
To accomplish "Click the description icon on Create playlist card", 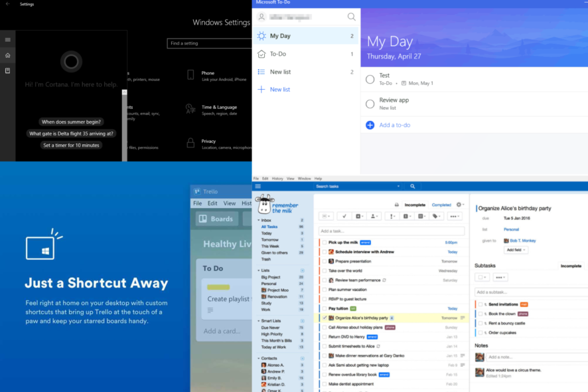I will click(x=210, y=310).
